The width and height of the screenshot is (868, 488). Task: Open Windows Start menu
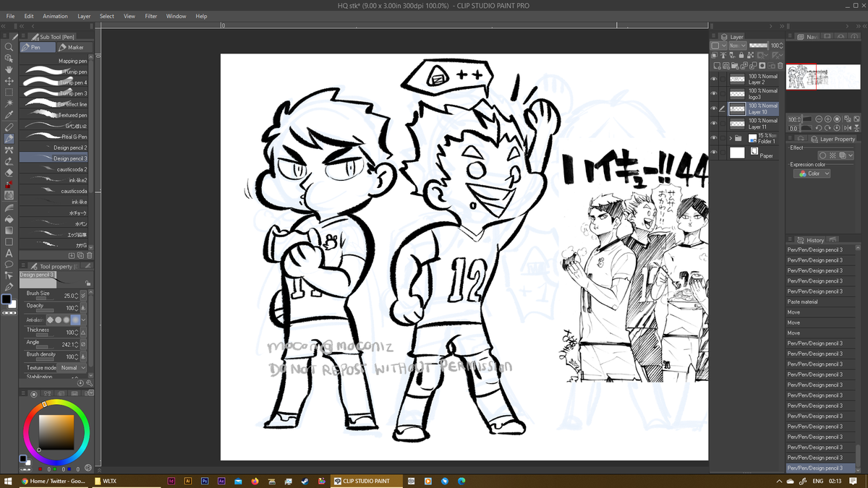(x=8, y=481)
